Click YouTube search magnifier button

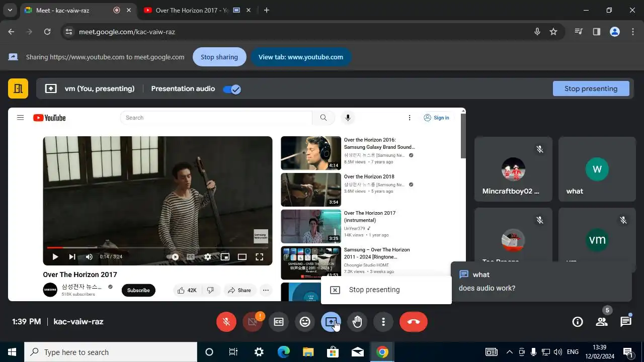click(324, 118)
